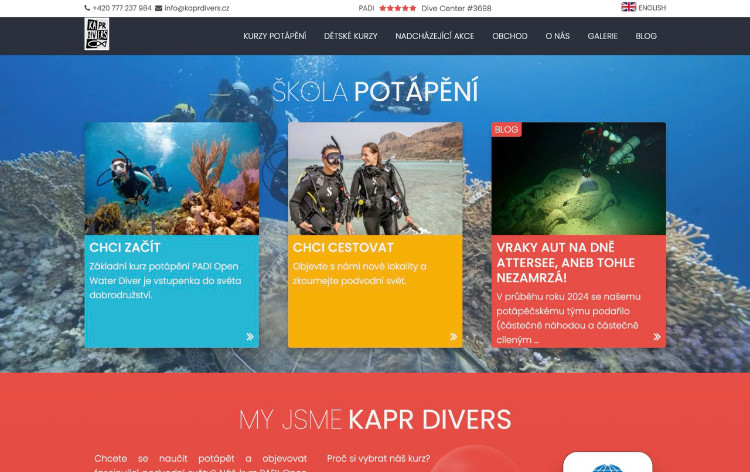The image size is (750, 472).
Task: Click the phone icon in top bar
Action: (87, 8)
